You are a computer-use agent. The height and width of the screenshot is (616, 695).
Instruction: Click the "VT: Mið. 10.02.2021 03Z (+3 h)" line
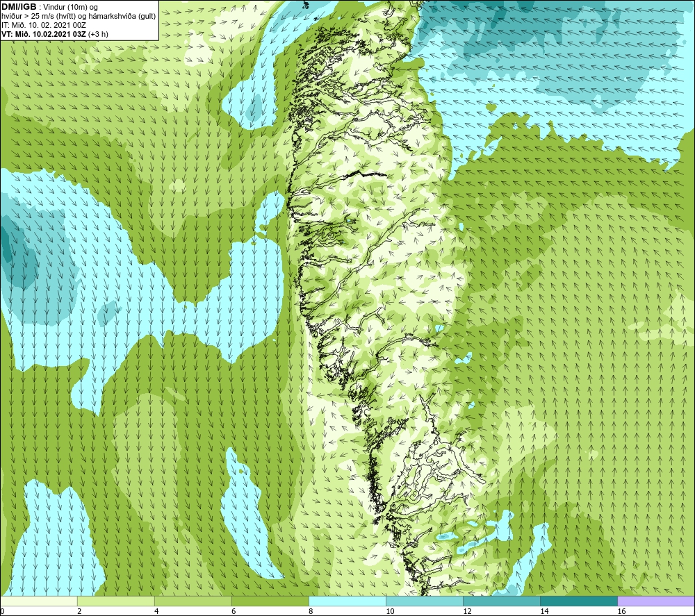[54, 34]
